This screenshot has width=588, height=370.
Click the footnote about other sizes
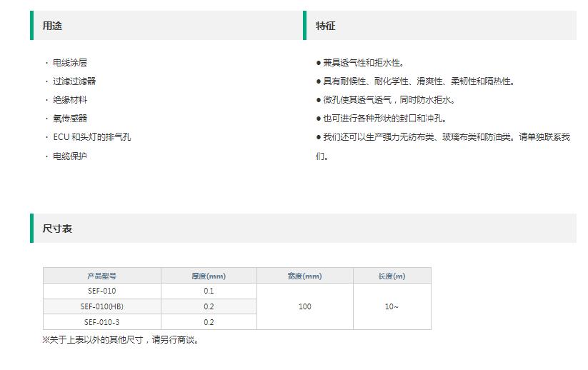121,340
